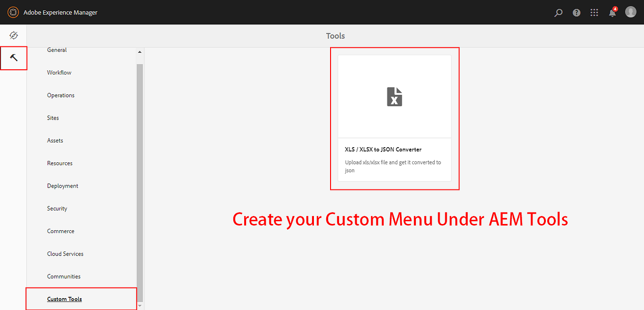The image size is (644, 310).
Task: View notifications via the bell icon
Action: (x=612, y=12)
